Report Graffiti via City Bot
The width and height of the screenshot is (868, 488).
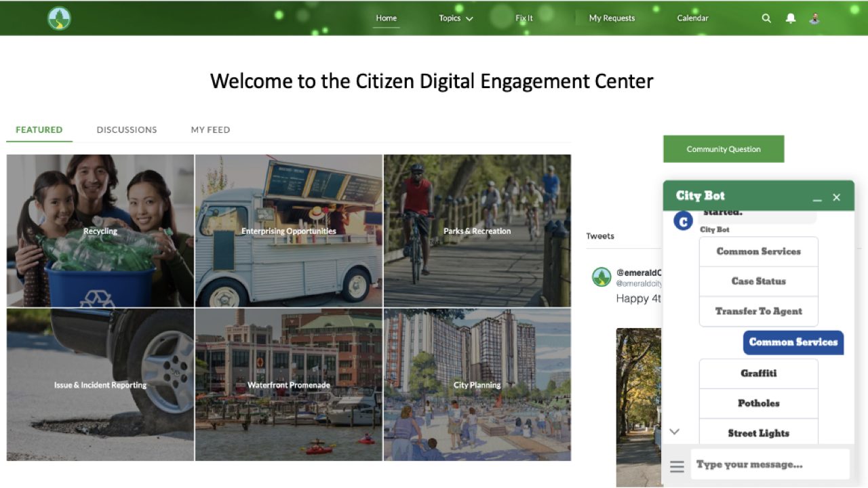pyautogui.click(x=758, y=373)
